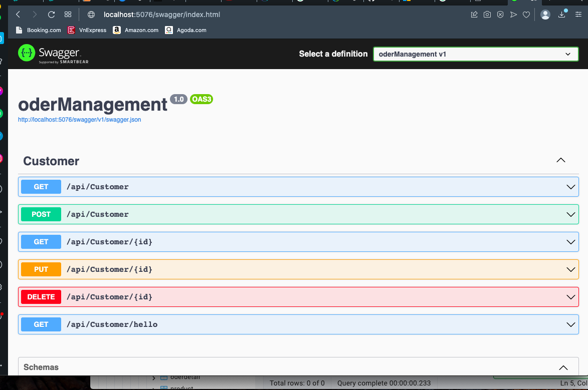Click the heart bookmark icon
Viewport: 588px width, 390px height.
click(x=526, y=15)
